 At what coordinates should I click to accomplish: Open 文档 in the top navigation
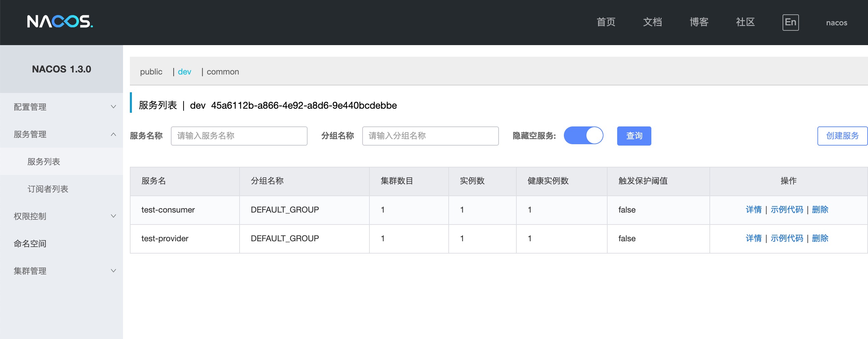(652, 22)
